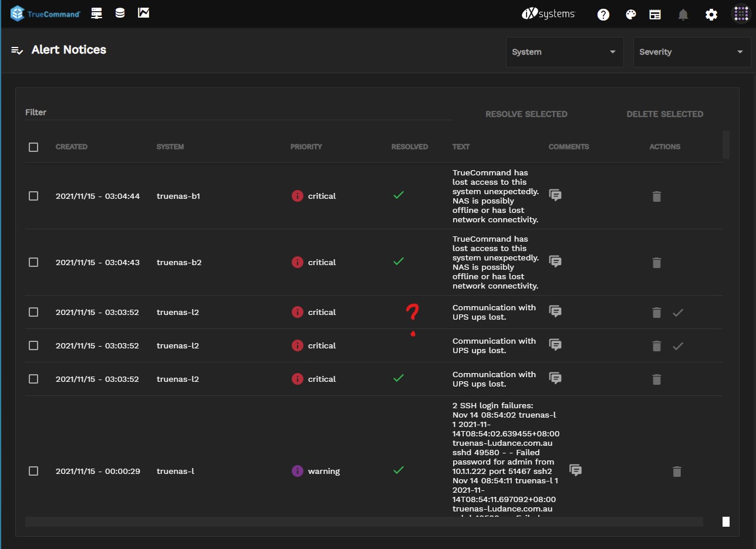
Task: Click the Alert Notices checklist icon
Action: (x=17, y=50)
